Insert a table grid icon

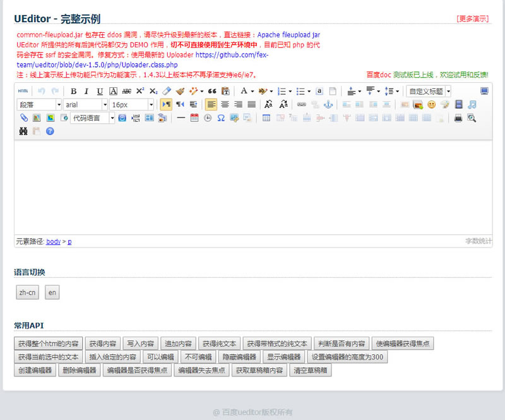(x=266, y=117)
